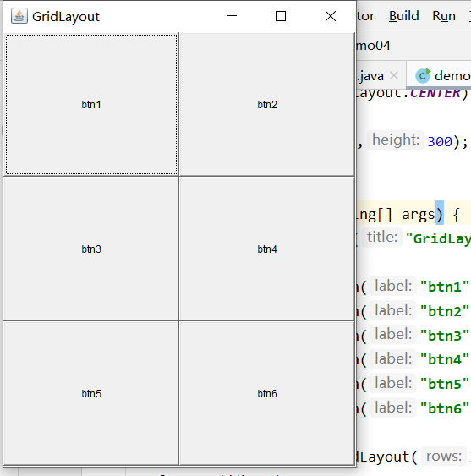The image size is (471, 476).
Task: Choose the btn6 button
Action: 267,393
